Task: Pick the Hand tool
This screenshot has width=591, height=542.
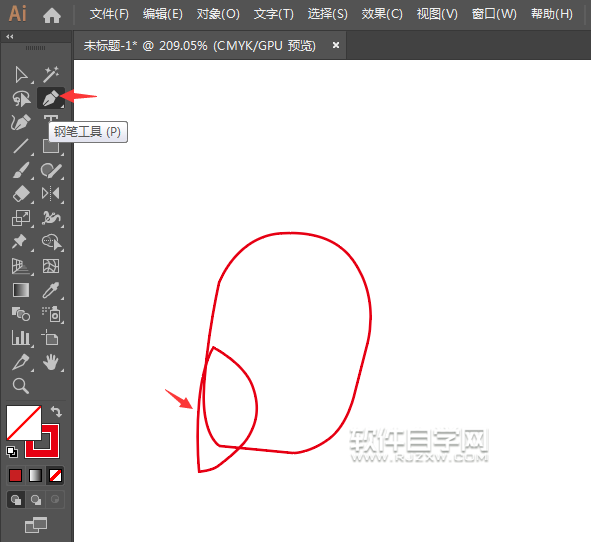Action: point(51,362)
